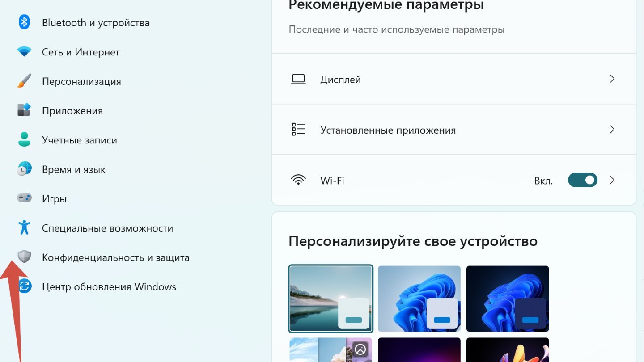Open the Wi-Fi recommended setting row
This screenshot has height=362, width=644.
tap(454, 180)
